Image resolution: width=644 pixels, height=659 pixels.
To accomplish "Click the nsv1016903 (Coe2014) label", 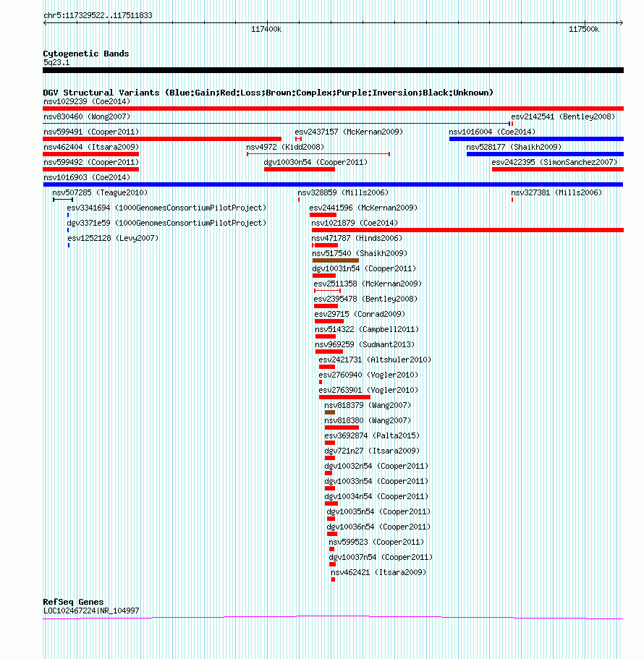I will pyautogui.click(x=87, y=177).
